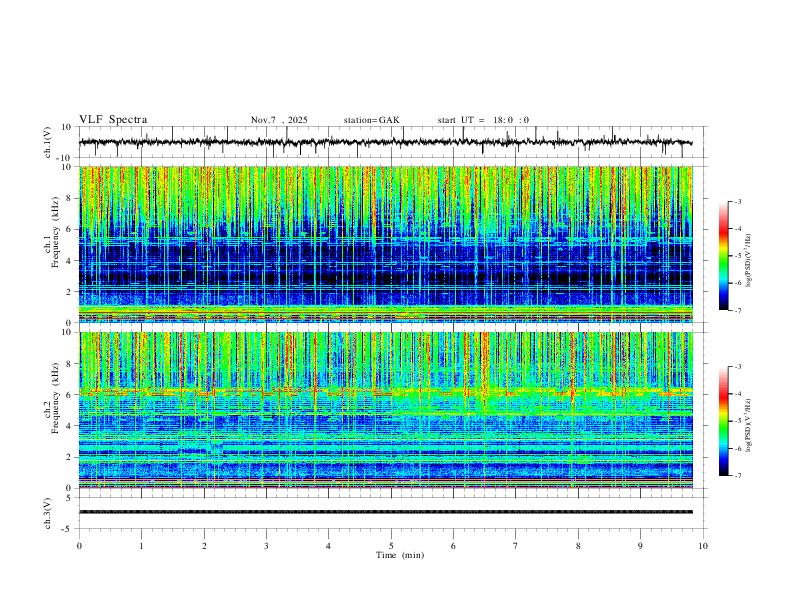Select the ch.2 color bar 'log(PSD)' label
The height and width of the screenshot is (612, 792).
click(x=748, y=426)
